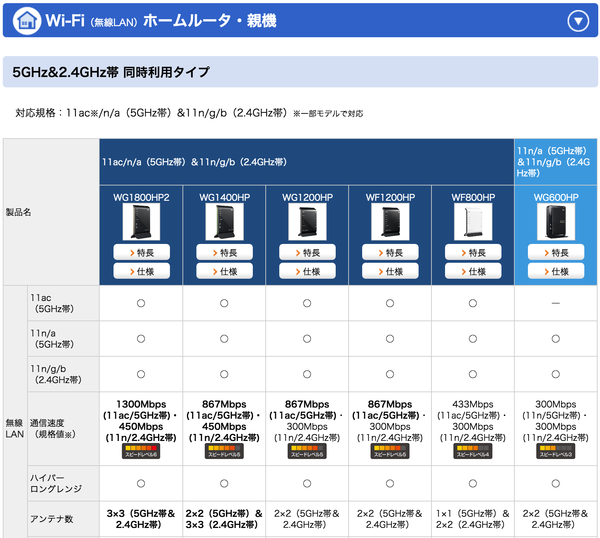Click the WG600HP speed level 3 badge
This screenshot has width=600, height=538.
tap(556, 451)
